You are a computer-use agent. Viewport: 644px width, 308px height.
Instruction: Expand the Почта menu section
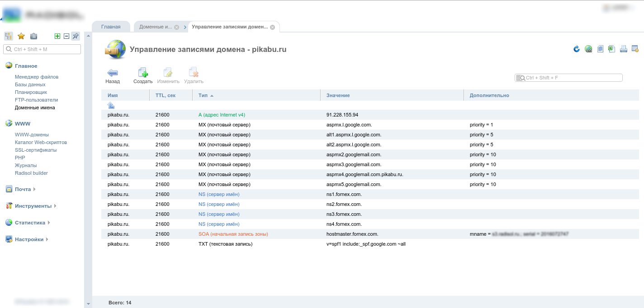tap(23, 189)
